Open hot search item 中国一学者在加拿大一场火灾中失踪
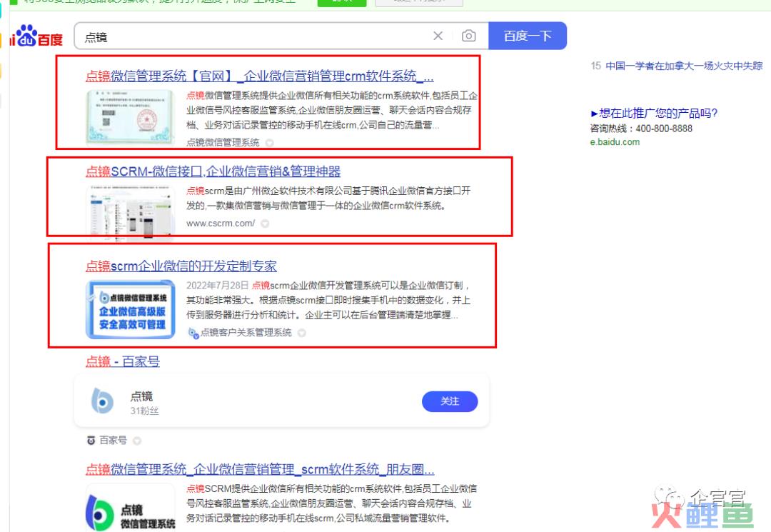Image resolution: width=771 pixels, height=532 pixels. click(683, 66)
